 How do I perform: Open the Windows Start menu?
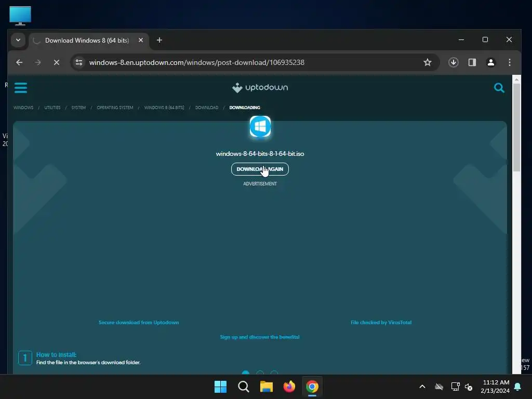pos(220,387)
